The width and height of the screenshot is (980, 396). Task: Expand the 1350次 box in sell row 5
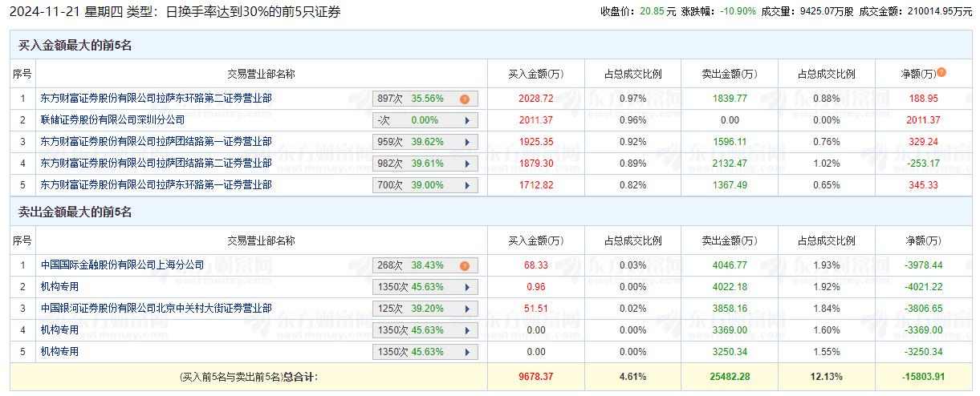point(425,352)
